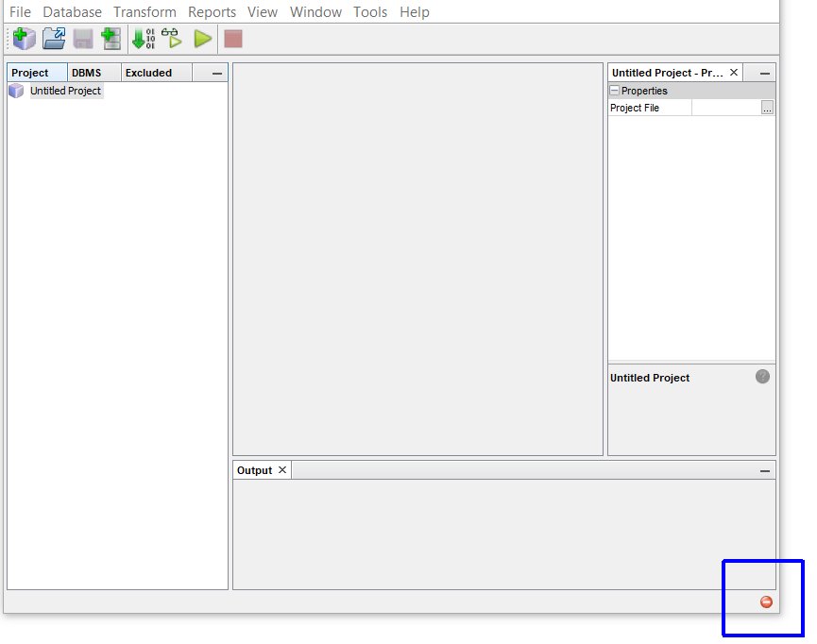Open the Window menu
The height and width of the screenshot is (644, 817).
(315, 12)
